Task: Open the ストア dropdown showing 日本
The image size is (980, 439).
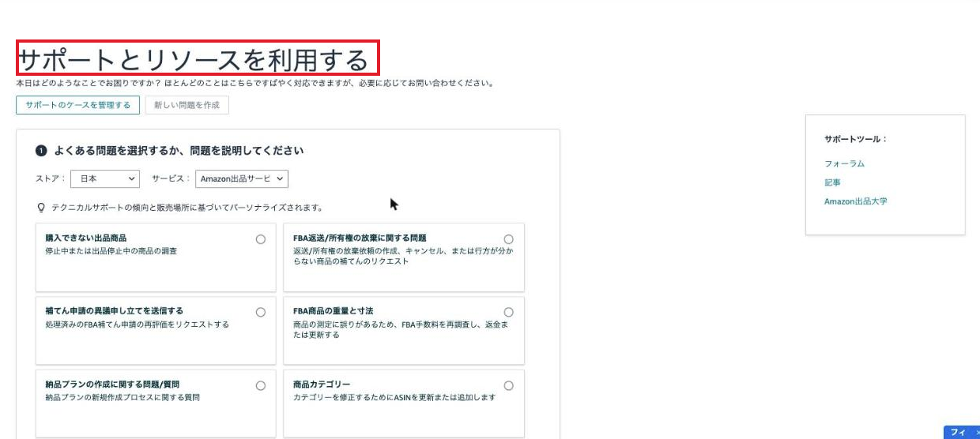Action: 105,179
